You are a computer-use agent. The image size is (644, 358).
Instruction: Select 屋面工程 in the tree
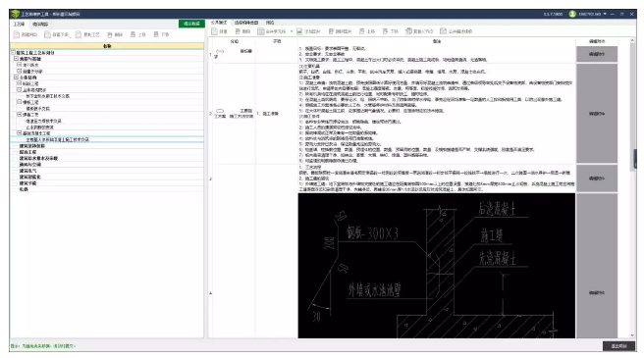point(27,152)
